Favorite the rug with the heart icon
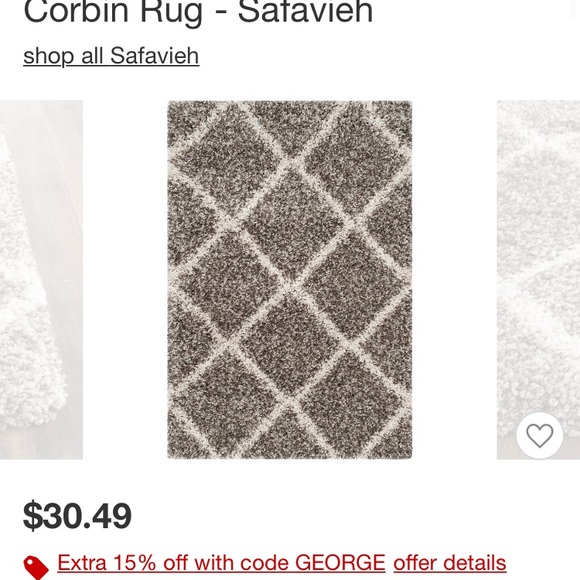This screenshot has height=580, width=580. 539,435
